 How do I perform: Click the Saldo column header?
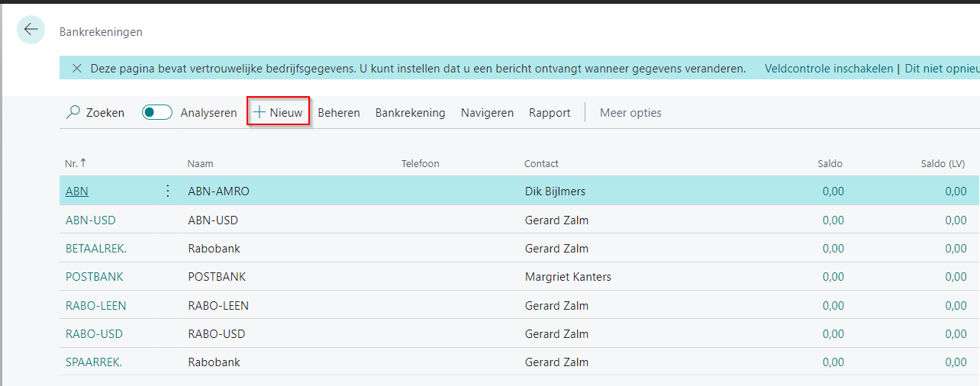point(830,164)
